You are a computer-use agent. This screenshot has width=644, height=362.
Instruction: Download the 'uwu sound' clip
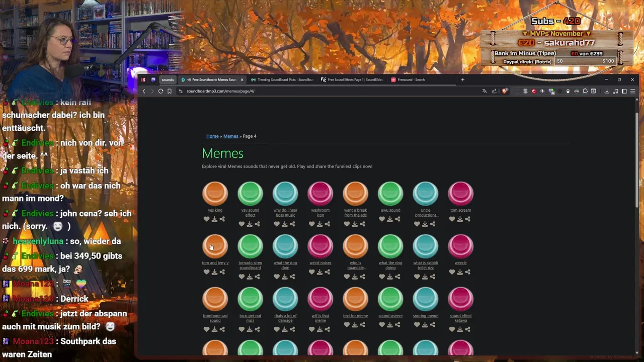point(390,219)
